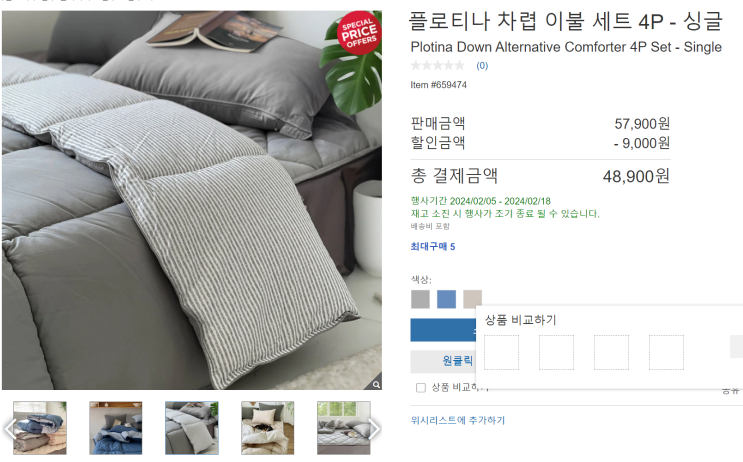Select the beige color swatch
The height and width of the screenshot is (462, 743).
click(x=472, y=298)
